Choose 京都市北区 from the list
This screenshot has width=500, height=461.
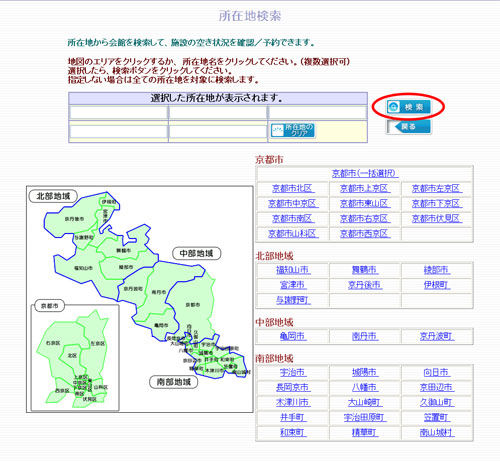[x=293, y=189]
